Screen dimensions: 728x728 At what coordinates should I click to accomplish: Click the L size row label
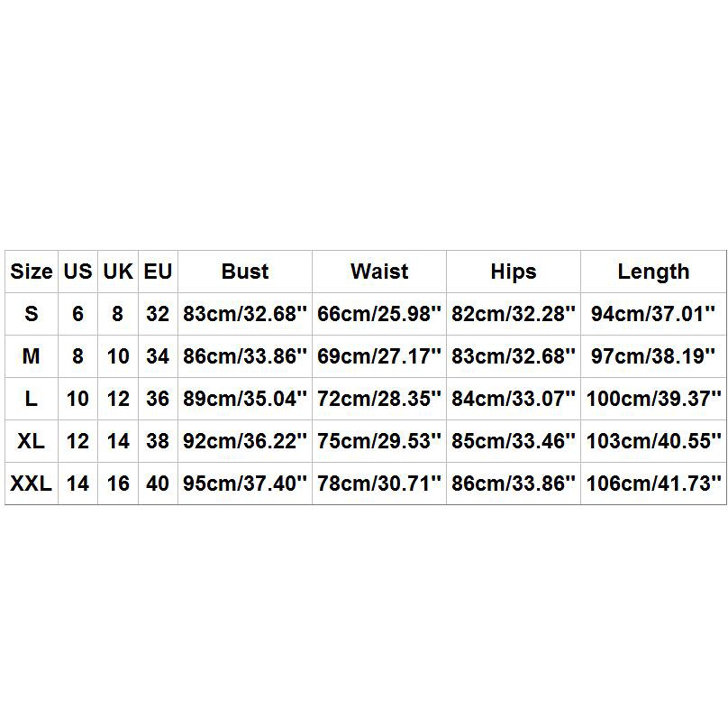(x=31, y=399)
